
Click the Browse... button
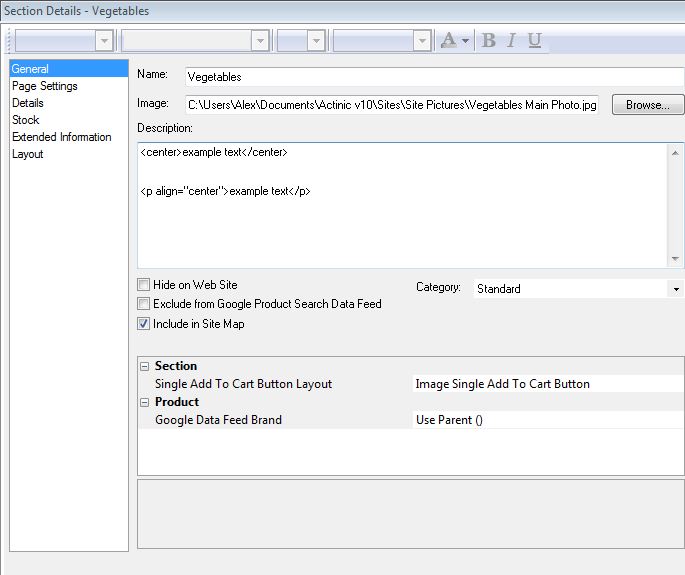coord(647,105)
